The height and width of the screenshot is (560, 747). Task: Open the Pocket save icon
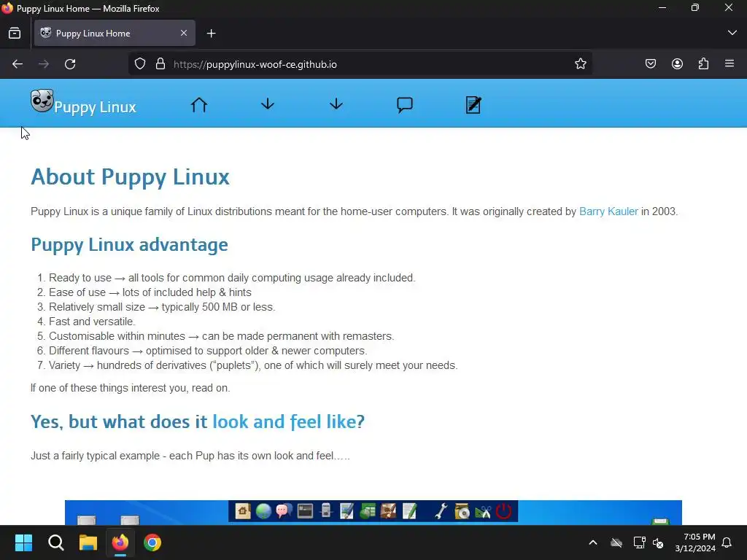coord(650,64)
